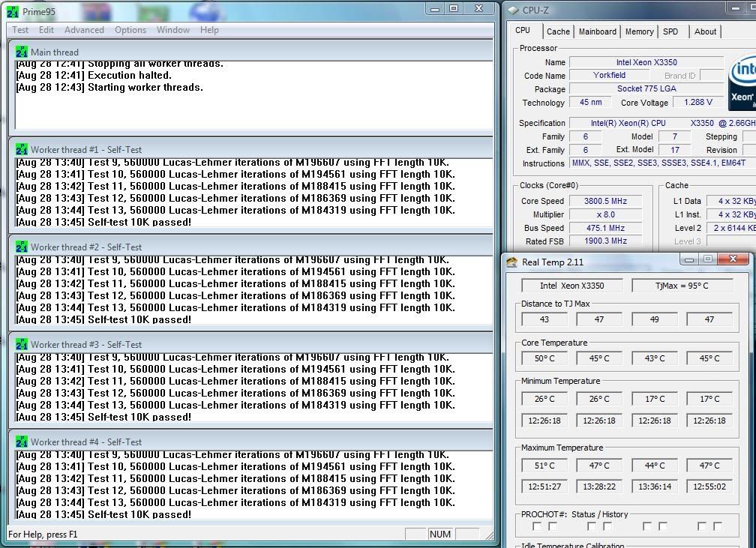
Task: Click the Core Temperature reading '43° C'
Action: [654, 358]
